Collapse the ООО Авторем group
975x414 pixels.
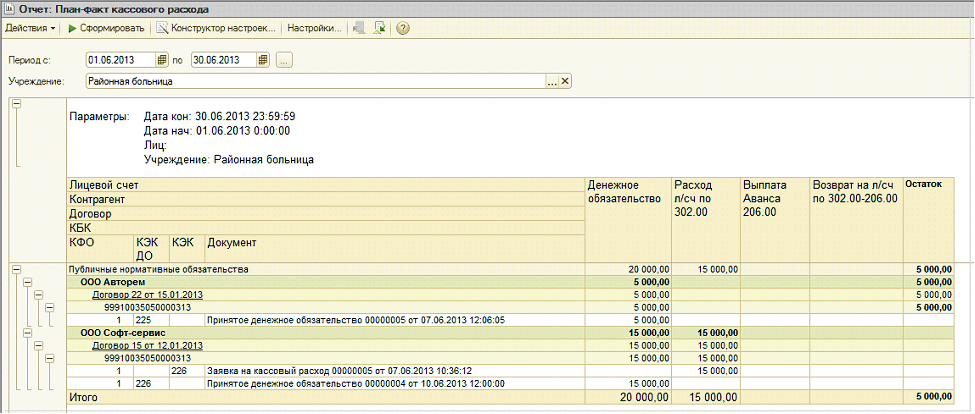(x=27, y=282)
